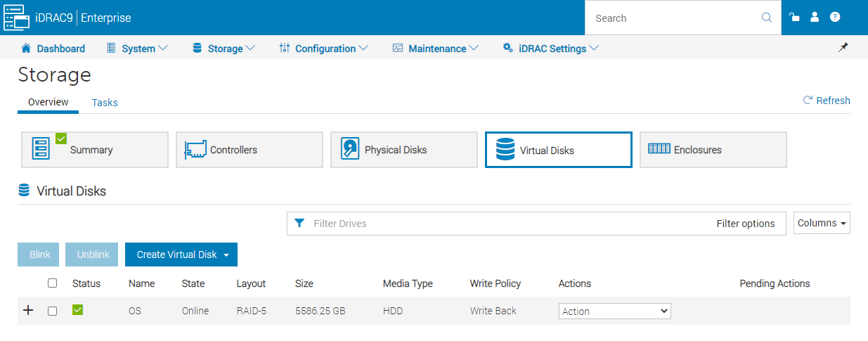Image resolution: width=868 pixels, height=341 pixels.
Task: Click the Status column header
Action: 86,283
